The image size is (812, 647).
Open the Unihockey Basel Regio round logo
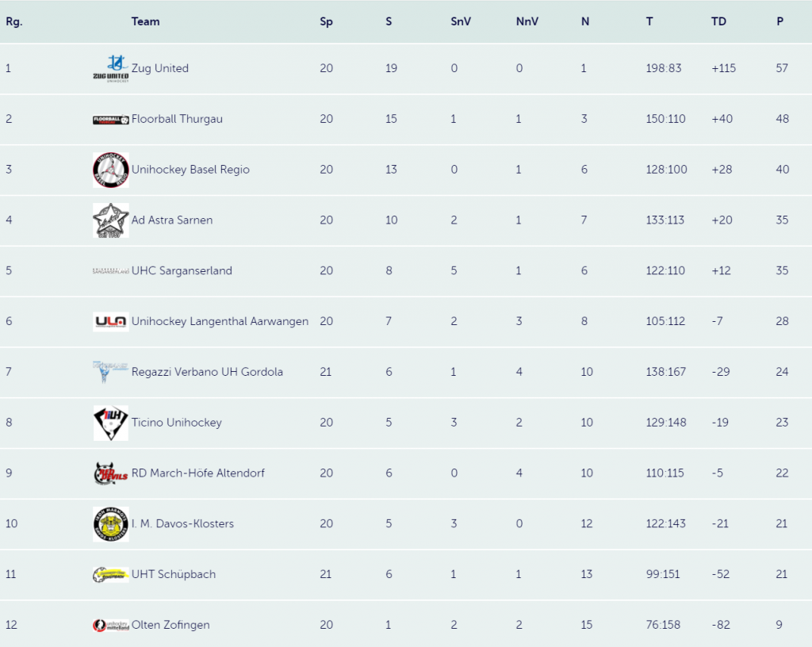click(111, 170)
